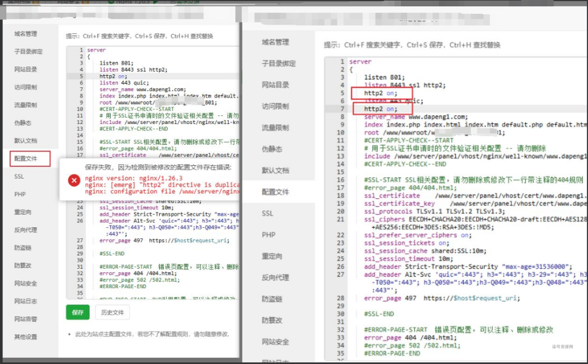Viewport: 588px width, 364px height.
Task: Click the ssl_protocols line in the right editor
Action: (x=435, y=211)
